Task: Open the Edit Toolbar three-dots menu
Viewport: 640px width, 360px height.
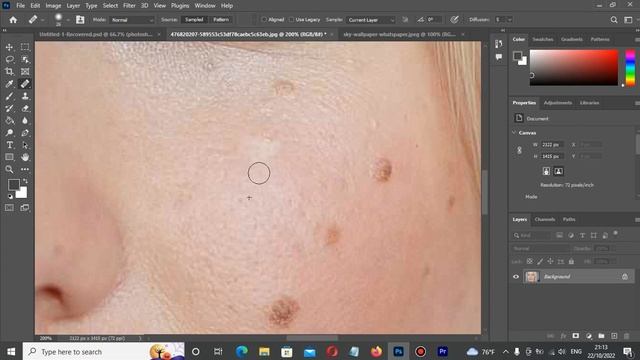Action: (25, 169)
